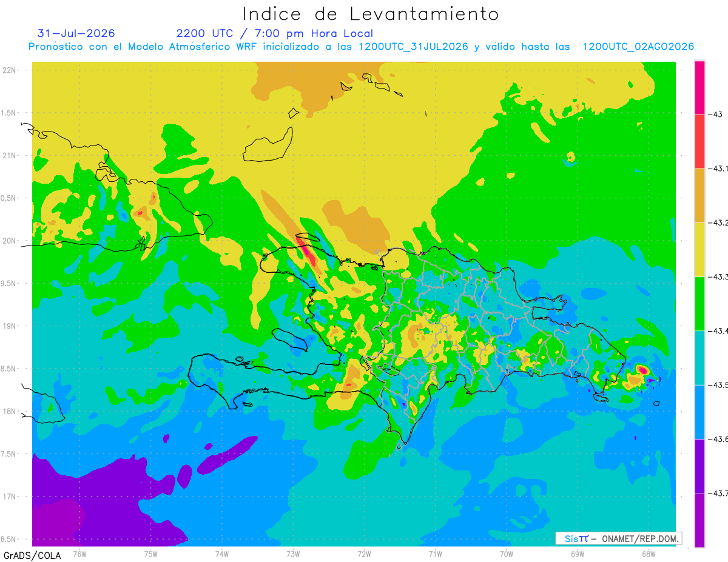Viewport: 728px width, 562px height.
Task: Click the '-43.3' legend value
Action: tap(718, 276)
